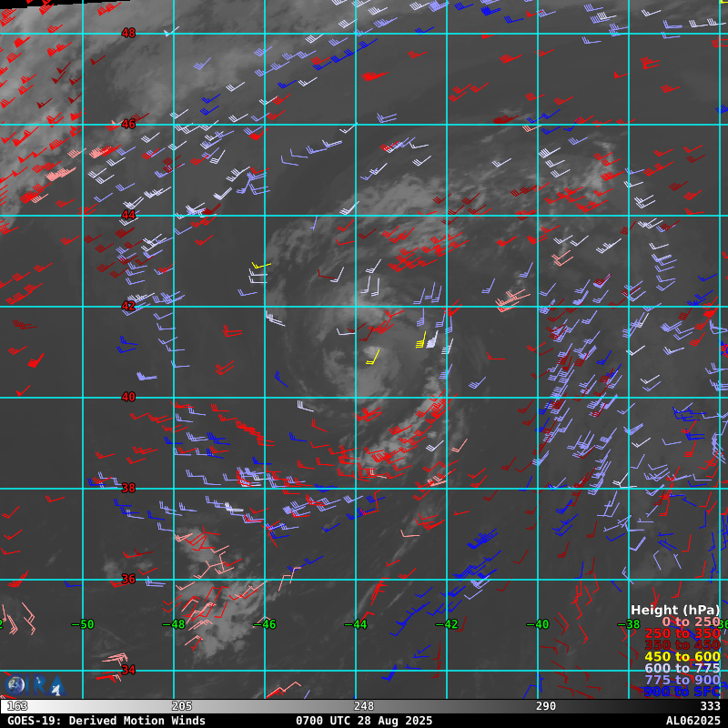Click the longitude label -50
The width and height of the screenshot is (728, 728).
(x=82, y=624)
